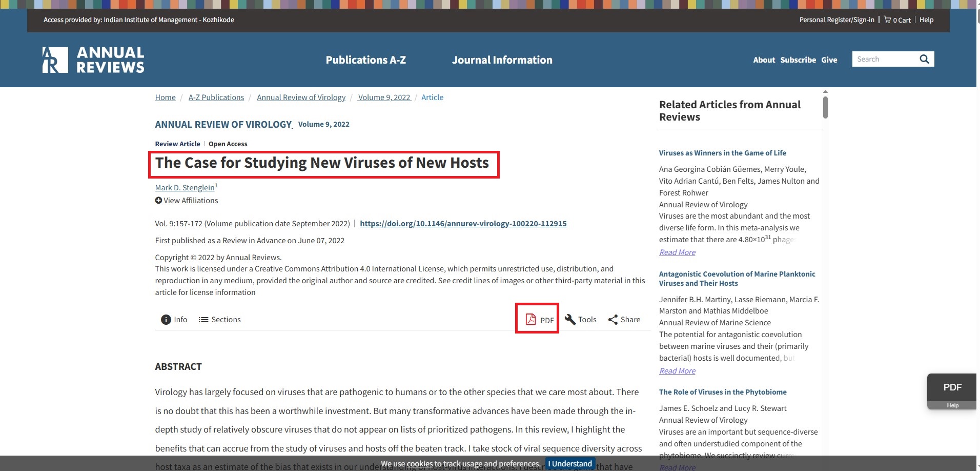980x471 pixels.
Task: Open Journal Information menu
Action: coord(502,60)
